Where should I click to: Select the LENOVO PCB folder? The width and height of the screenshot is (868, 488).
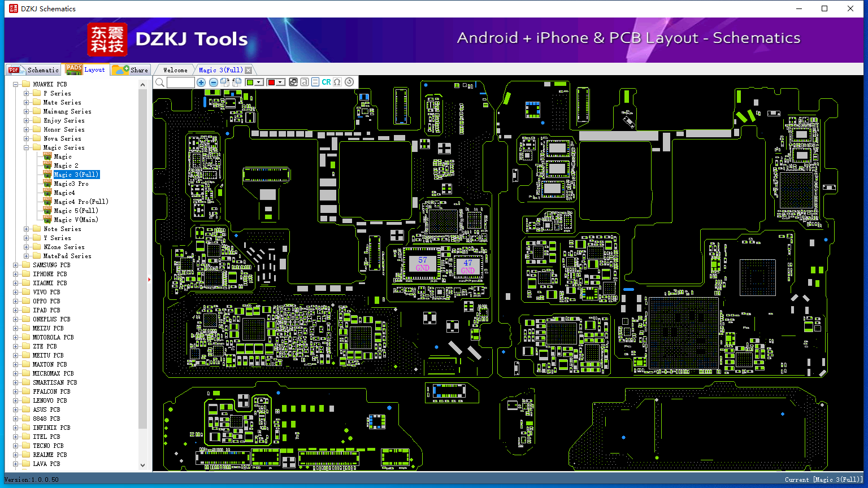click(x=50, y=400)
